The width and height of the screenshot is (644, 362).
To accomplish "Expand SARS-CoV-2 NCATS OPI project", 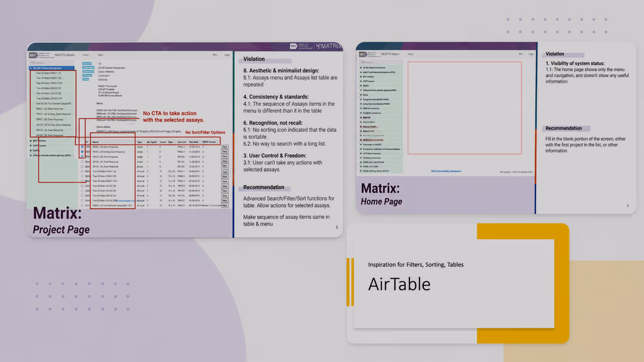I will (x=361, y=162).
